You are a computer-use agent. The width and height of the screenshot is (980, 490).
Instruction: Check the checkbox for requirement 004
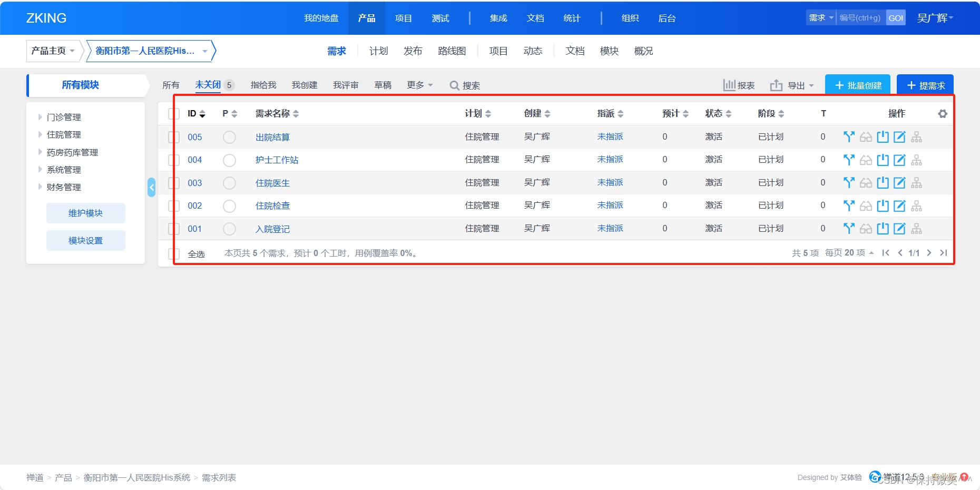(x=174, y=160)
